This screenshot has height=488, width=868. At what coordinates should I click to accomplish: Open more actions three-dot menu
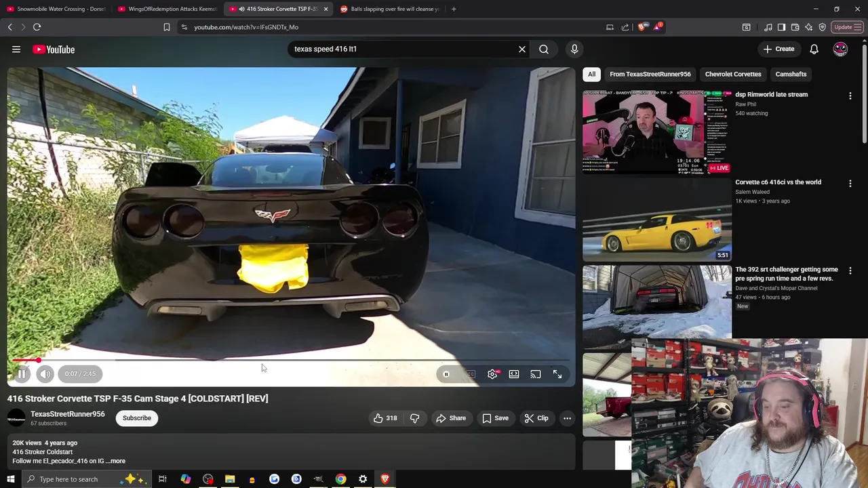pyautogui.click(x=567, y=418)
